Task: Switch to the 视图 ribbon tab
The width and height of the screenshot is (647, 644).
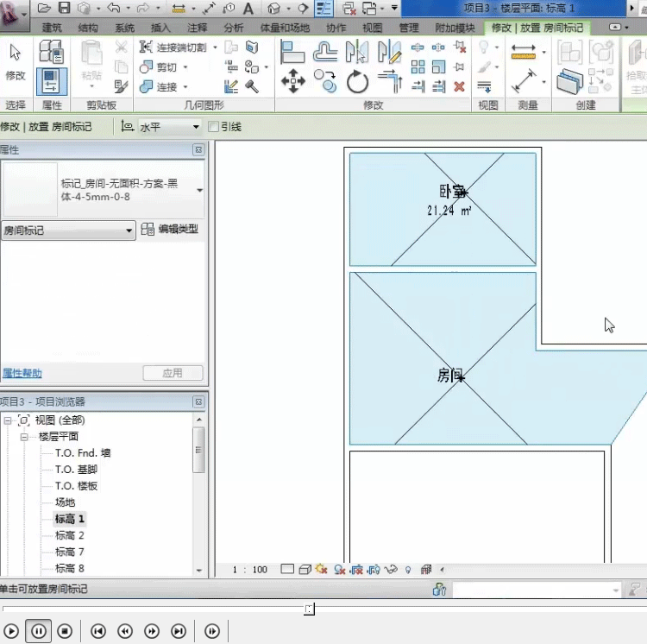Action: point(373,28)
